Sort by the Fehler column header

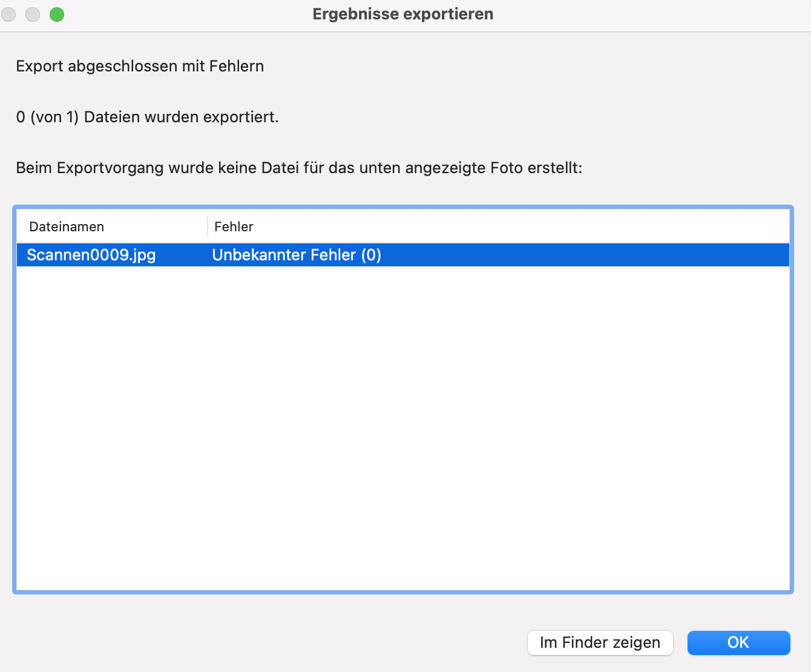pyautogui.click(x=234, y=227)
